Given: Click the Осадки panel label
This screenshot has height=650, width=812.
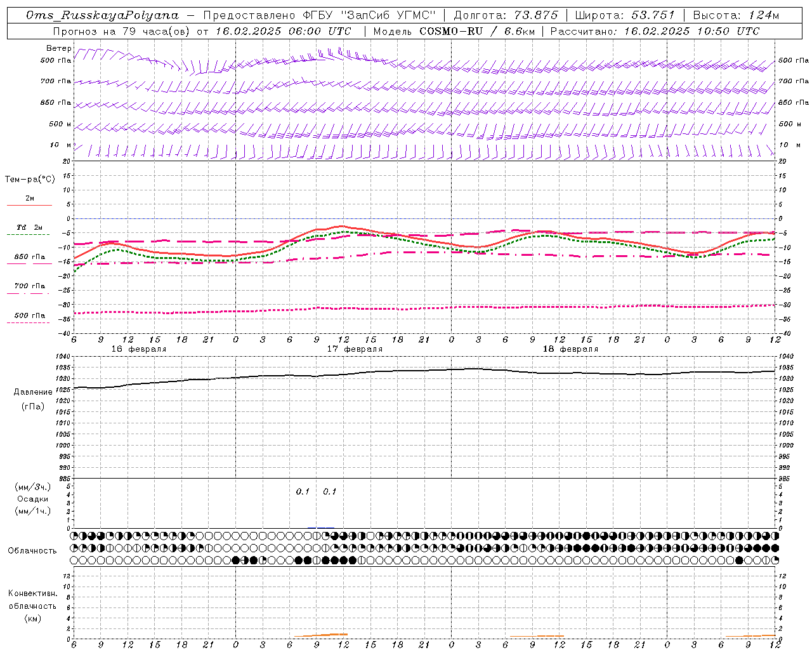Looking at the screenshot, I should click(x=32, y=499).
